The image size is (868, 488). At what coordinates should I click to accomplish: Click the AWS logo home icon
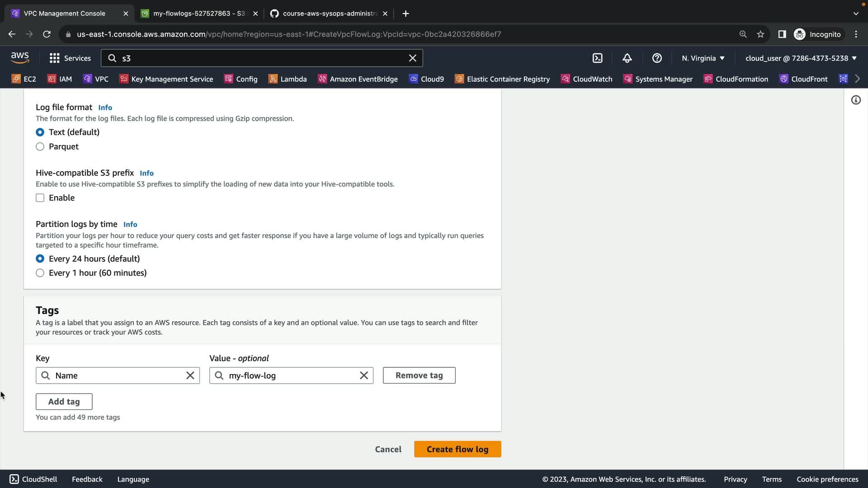(x=20, y=58)
